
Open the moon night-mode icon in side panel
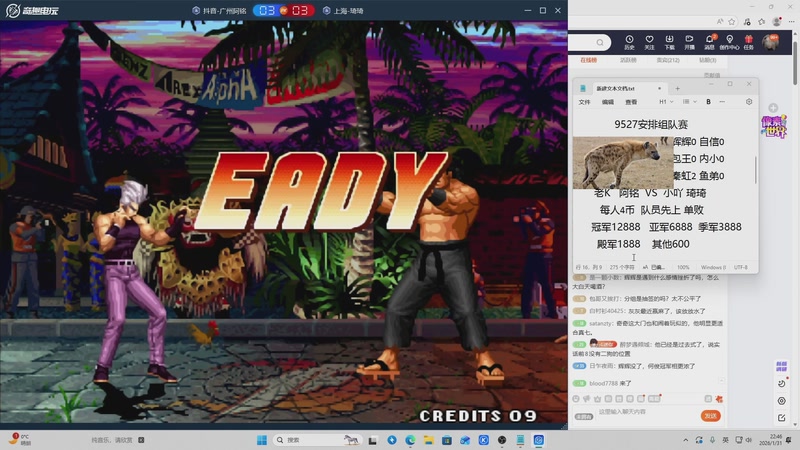click(782, 383)
